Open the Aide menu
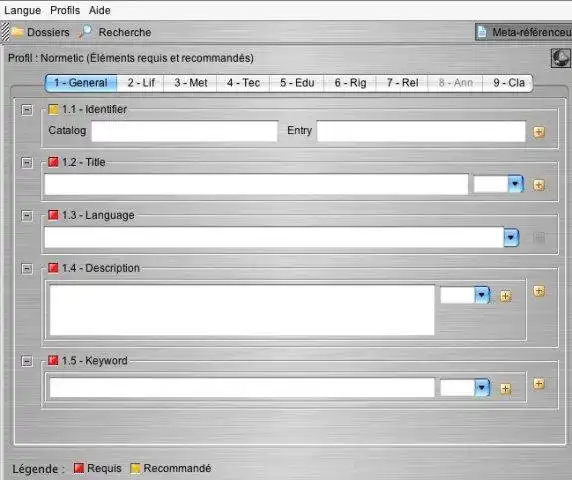Image resolution: width=572 pixels, height=480 pixels. 100,10
